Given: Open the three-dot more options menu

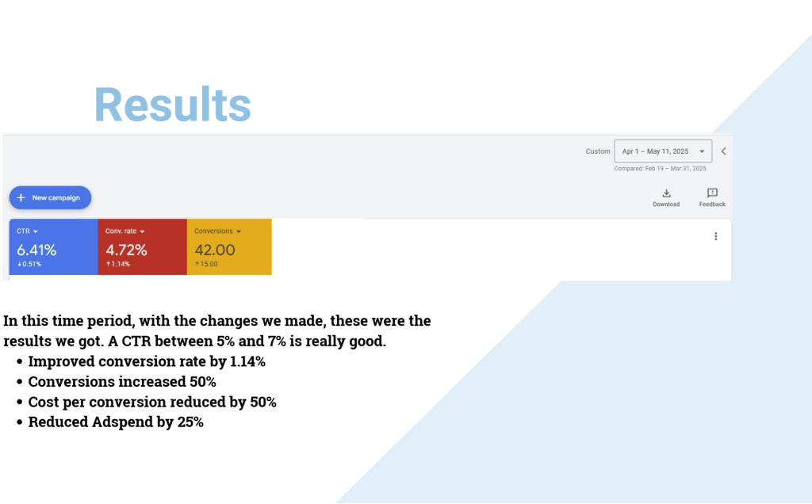Looking at the screenshot, I should [715, 236].
